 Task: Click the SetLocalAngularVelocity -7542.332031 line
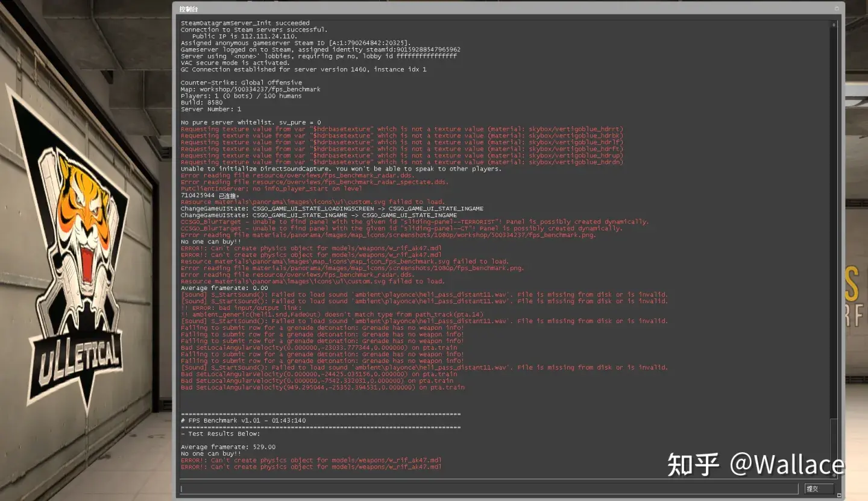(x=317, y=381)
